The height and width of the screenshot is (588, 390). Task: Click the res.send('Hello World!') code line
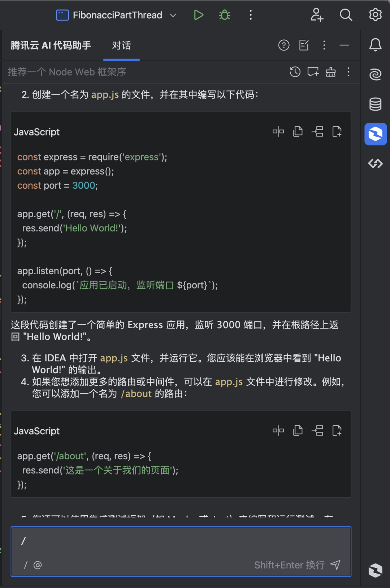(x=75, y=228)
